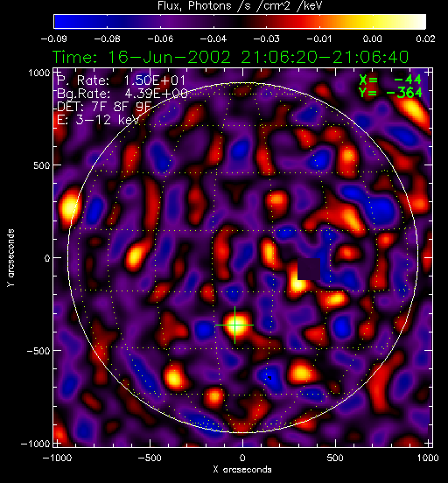
Task: Click the -500 tick label on the Y axis
Action: tap(38, 351)
